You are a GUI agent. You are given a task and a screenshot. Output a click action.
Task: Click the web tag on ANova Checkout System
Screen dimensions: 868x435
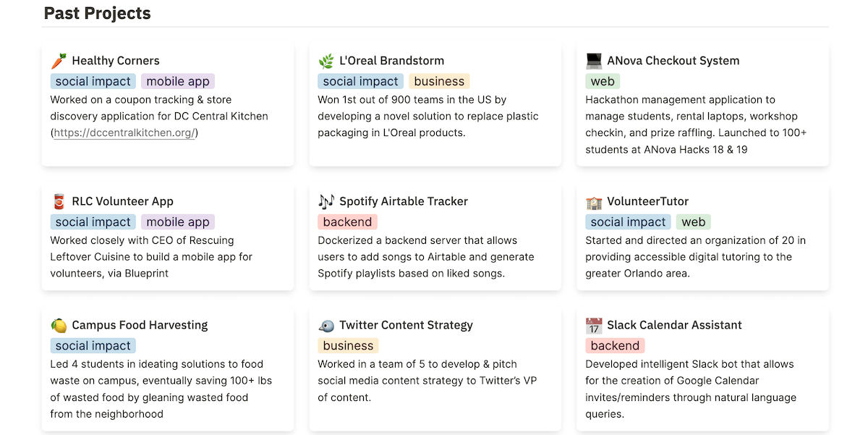pyautogui.click(x=603, y=81)
